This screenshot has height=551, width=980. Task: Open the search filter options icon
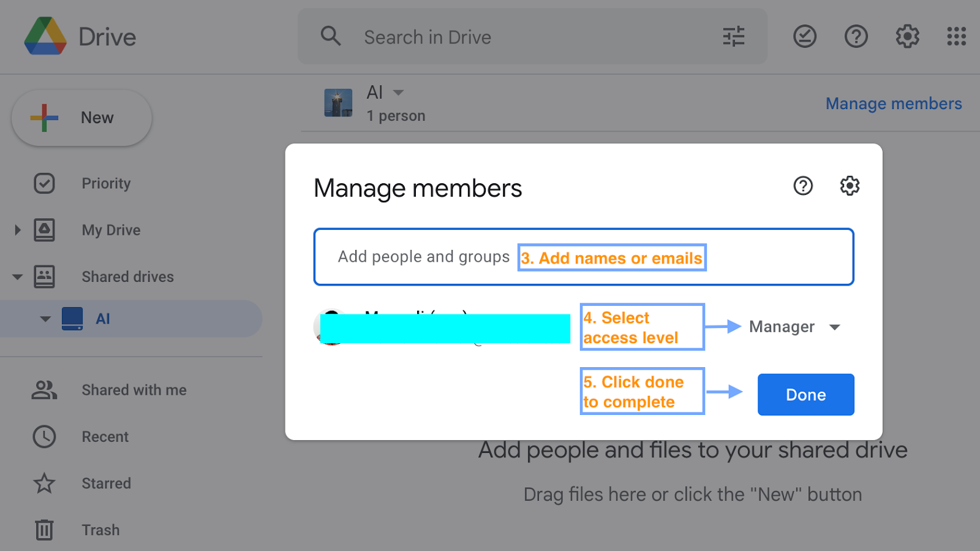coord(733,36)
